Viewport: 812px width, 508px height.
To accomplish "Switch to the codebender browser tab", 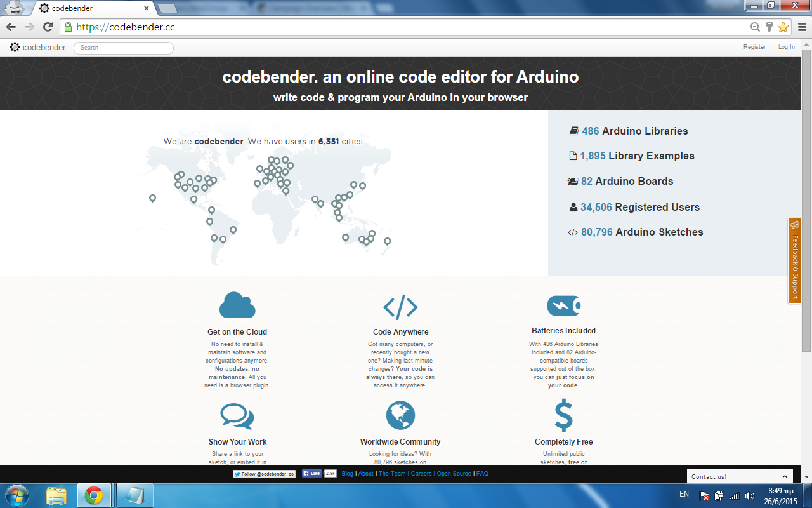I will click(x=94, y=8).
